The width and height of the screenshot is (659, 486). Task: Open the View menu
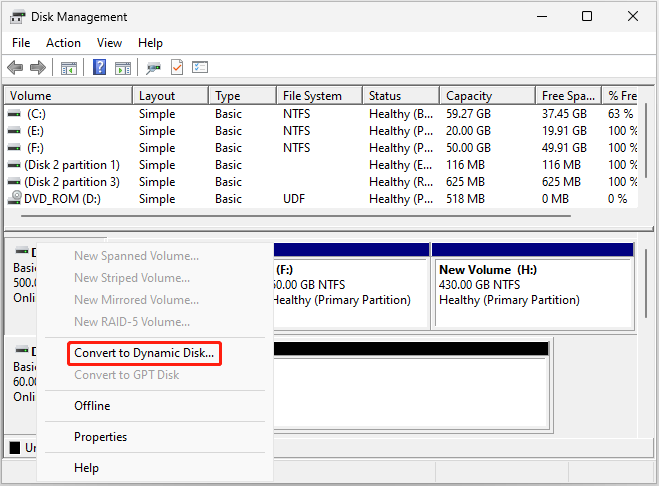109,43
